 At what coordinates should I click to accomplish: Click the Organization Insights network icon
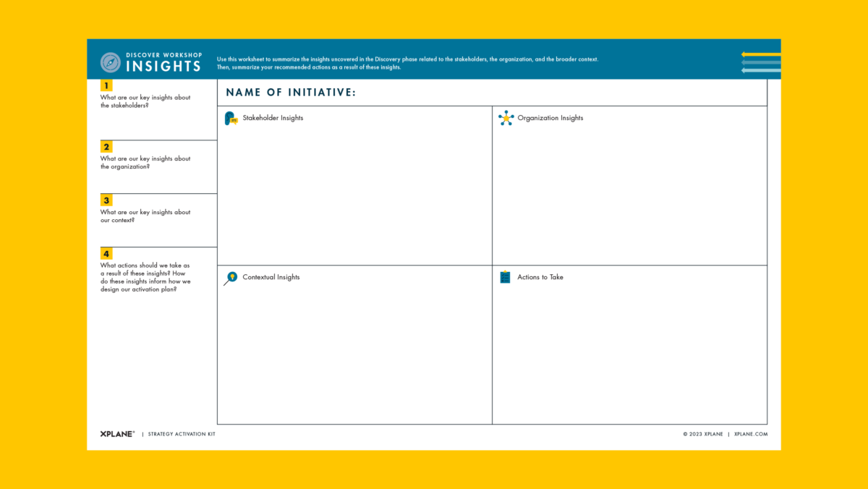506,118
